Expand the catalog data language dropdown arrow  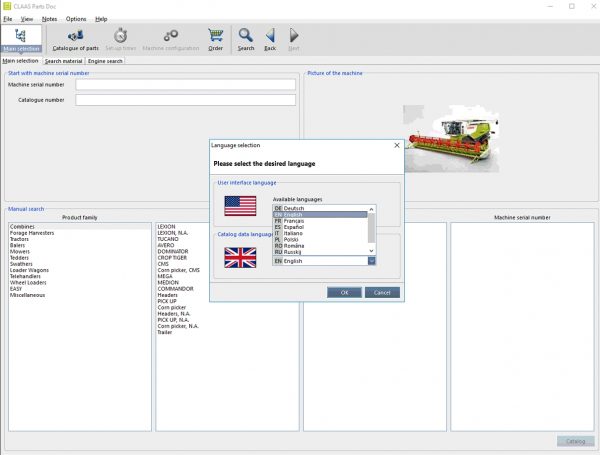pyautogui.click(x=372, y=261)
